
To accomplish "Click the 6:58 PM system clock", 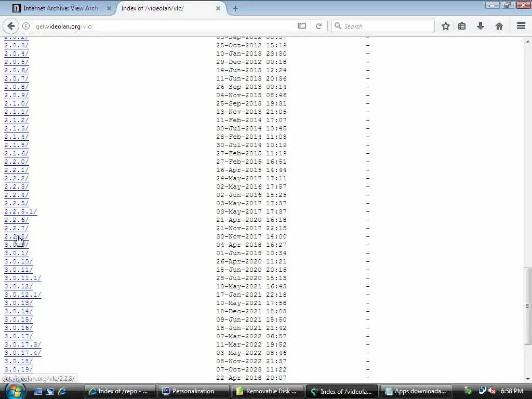I will 512,391.
